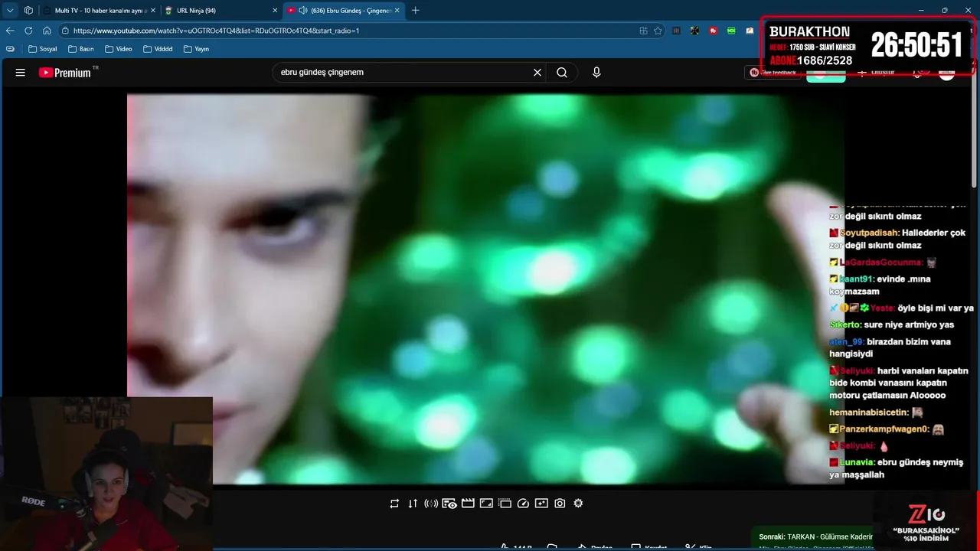Open the apps grid icon in the address bar

[x=643, y=31]
